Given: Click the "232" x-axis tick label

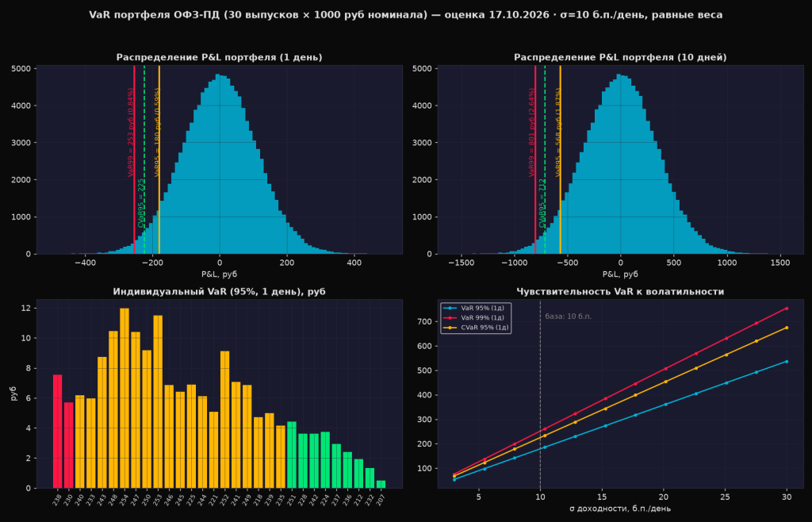Looking at the screenshot, I should (x=369, y=499).
